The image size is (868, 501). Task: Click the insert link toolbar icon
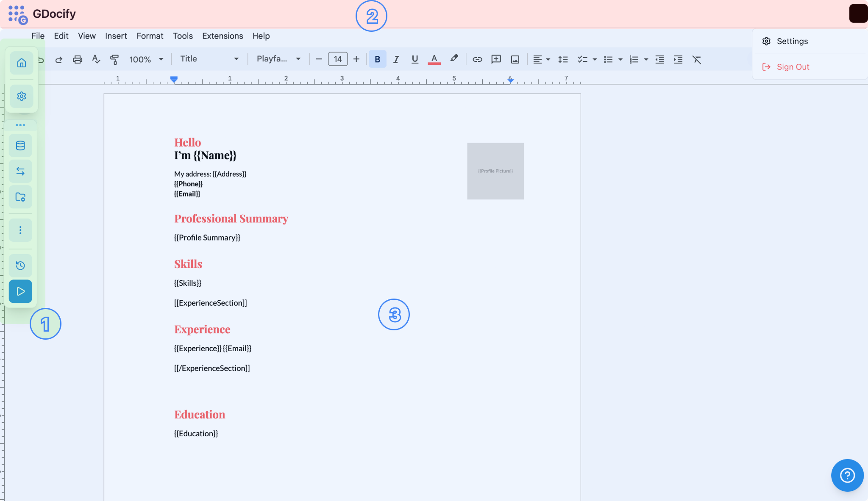(x=477, y=59)
